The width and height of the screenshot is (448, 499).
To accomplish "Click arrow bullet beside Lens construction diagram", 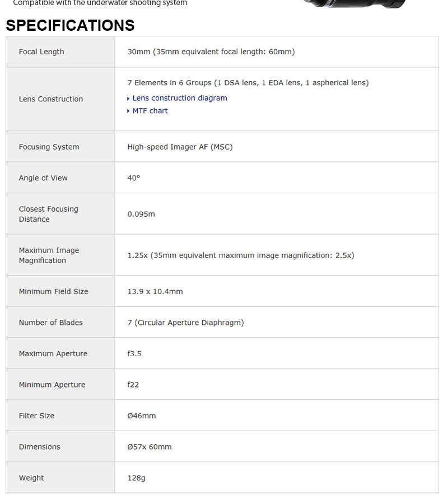I will 128,99.
